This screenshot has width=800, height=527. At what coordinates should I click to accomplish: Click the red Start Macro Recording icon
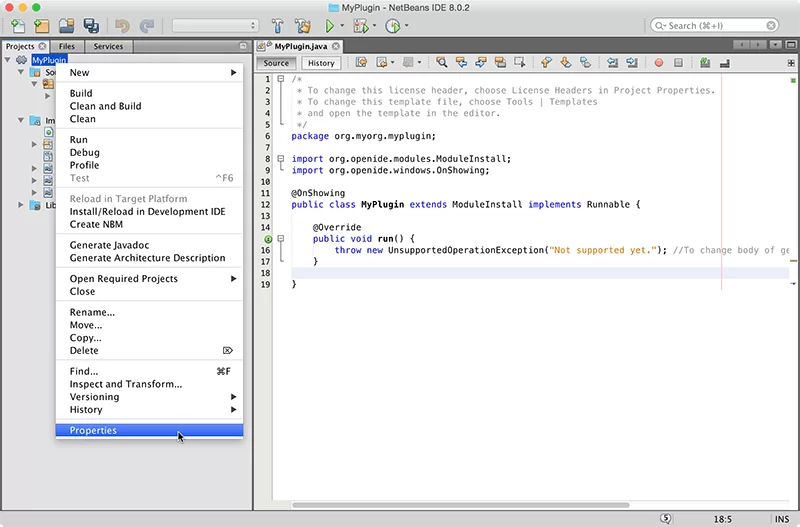tap(659, 63)
